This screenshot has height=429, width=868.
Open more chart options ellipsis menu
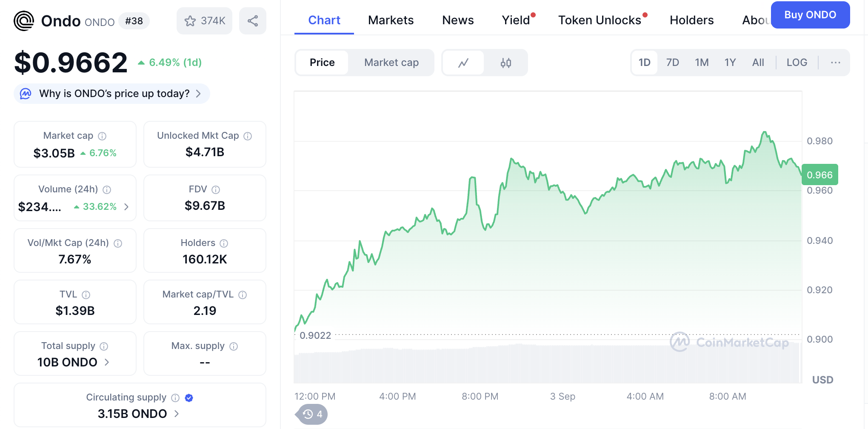coord(835,63)
